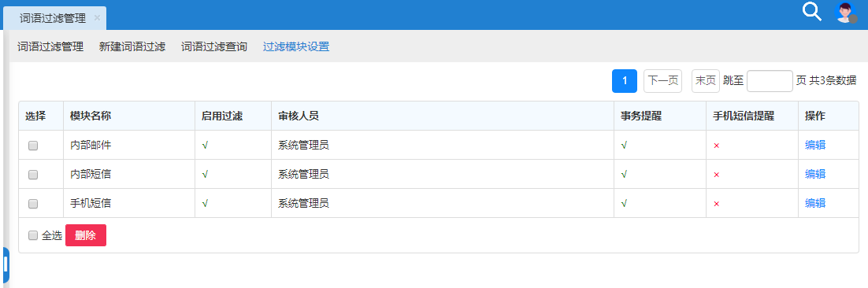Click the red 删除 button
This screenshot has height=288, width=868.
(x=86, y=235)
